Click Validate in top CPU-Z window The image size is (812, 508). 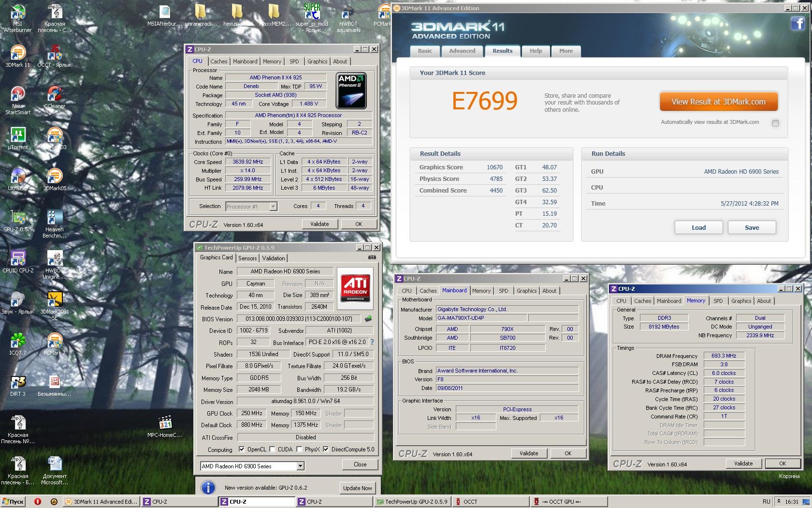(x=319, y=224)
